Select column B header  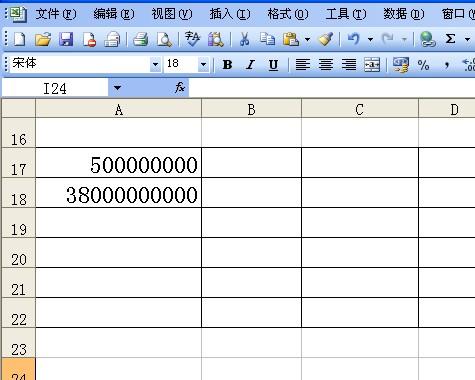point(251,109)
